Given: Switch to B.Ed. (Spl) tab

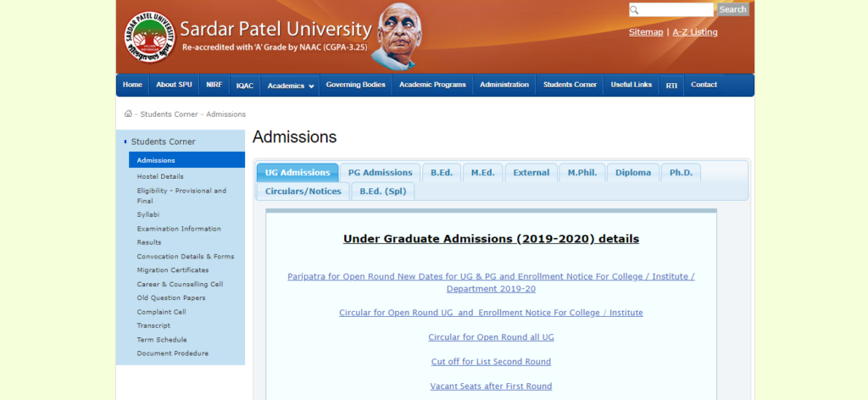Looking at the screenshot, I should pos(382,192).
